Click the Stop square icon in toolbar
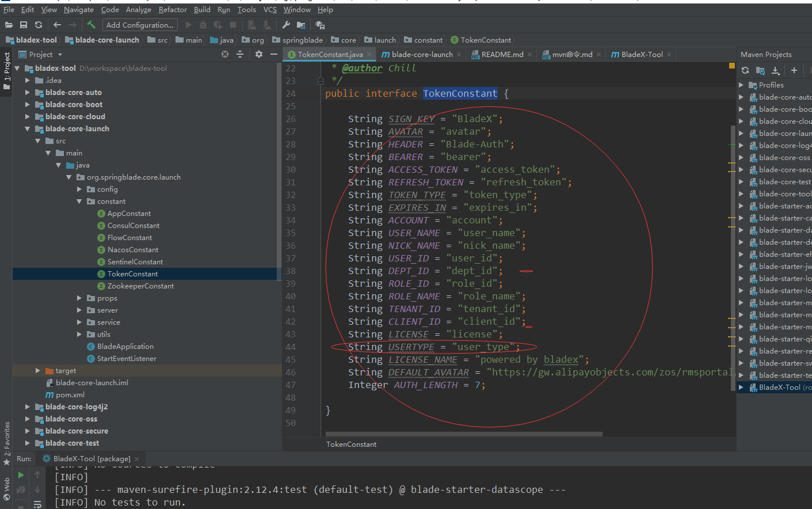The height and width of the screenshot is (509, 812). (x=233, y=25)
